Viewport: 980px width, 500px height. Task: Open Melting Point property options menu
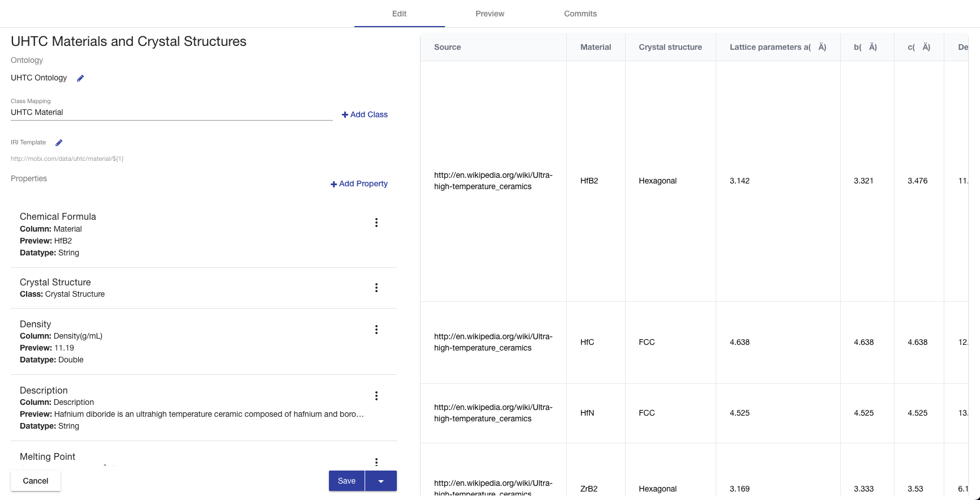click(x=376, y=461)
